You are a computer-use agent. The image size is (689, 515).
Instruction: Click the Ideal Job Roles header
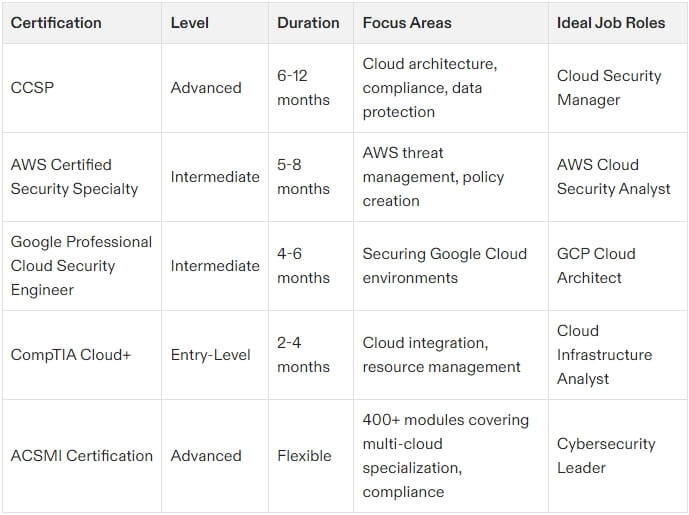(x=611, y=22)
